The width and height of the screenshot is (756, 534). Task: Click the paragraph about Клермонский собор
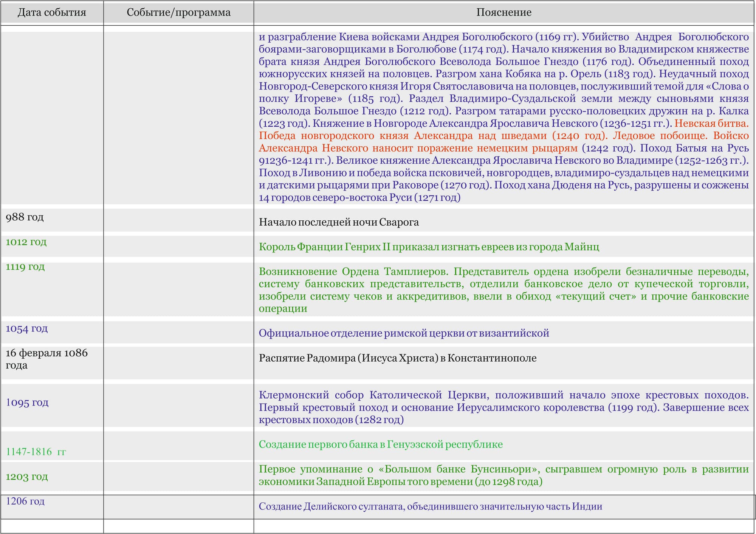click(503, 407)
